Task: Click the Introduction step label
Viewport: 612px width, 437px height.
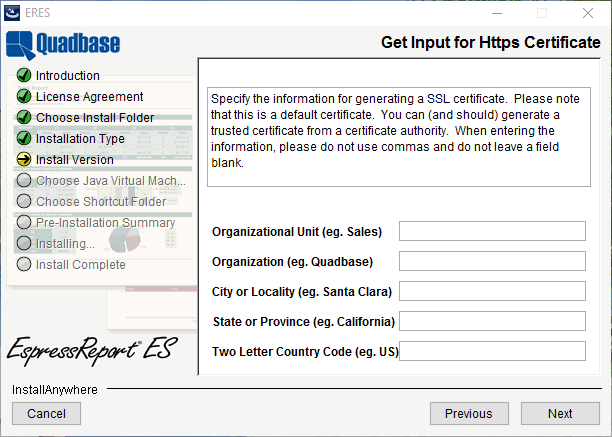Action: [68, 76]
